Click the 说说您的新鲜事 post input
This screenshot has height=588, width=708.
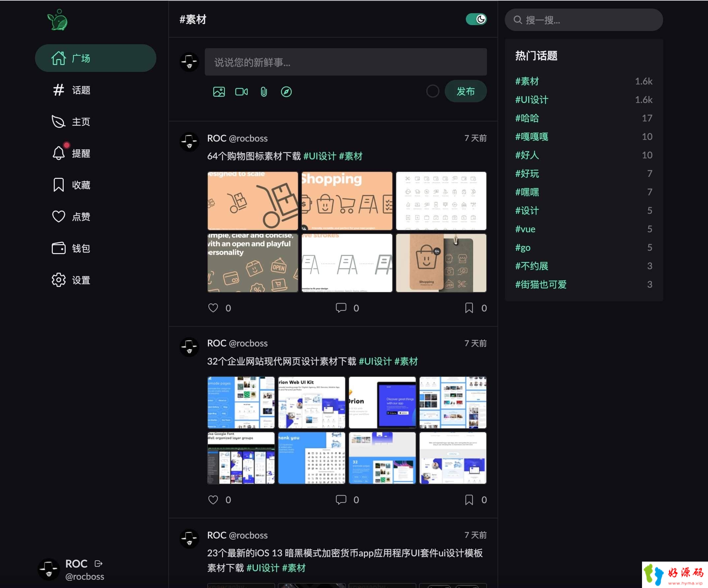[345, 62]
